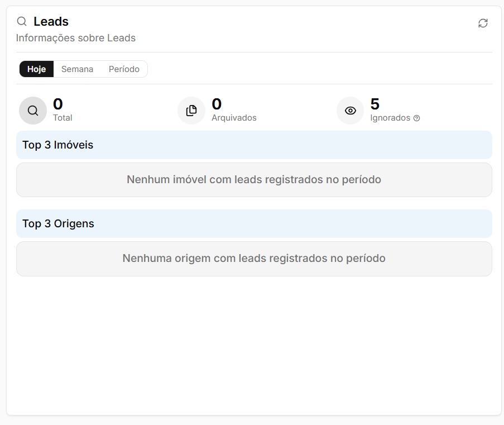Click the Leads title text
Screen dimensions: 504x425
click(x=51, y=22)
